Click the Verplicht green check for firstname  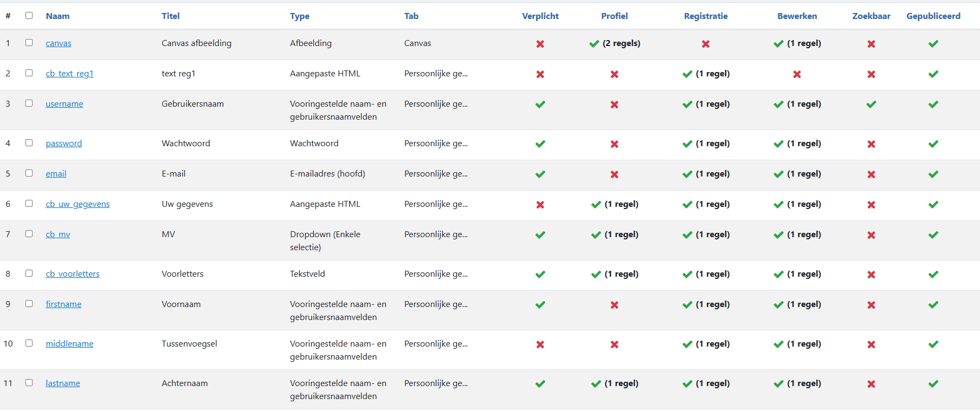pos(540,305)
